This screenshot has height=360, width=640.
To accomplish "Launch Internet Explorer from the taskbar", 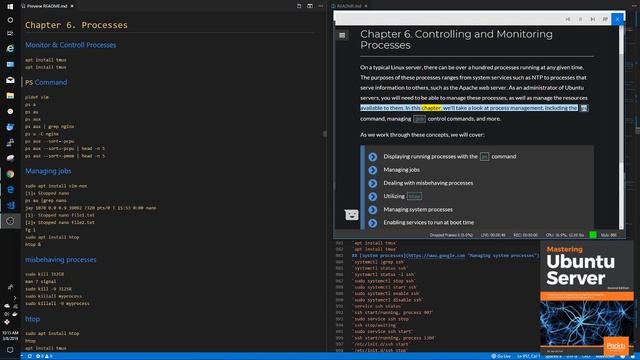I will [x=10, y=49].
